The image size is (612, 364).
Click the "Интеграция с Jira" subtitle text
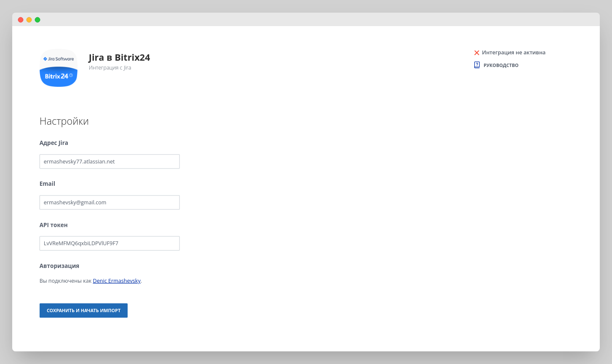pyautogui.click(x=110, y=68)
